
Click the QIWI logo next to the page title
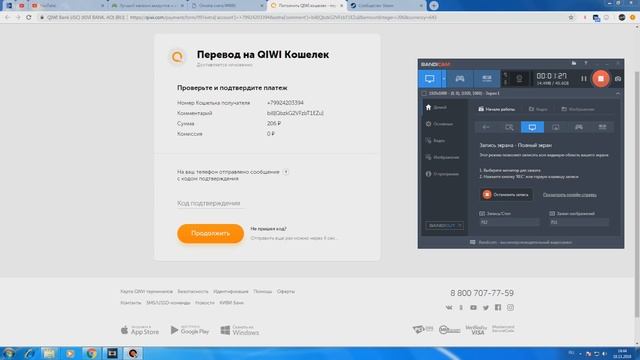tap(177, 57)
